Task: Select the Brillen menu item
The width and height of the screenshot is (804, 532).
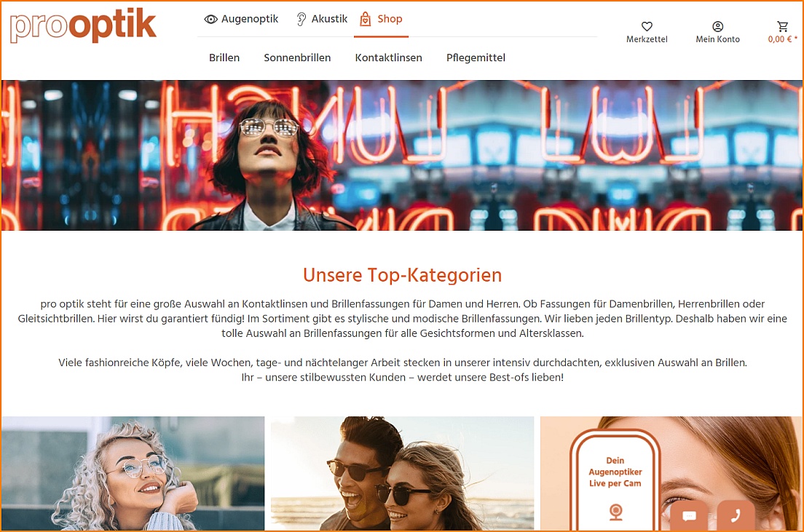Action: coord(224,58)
